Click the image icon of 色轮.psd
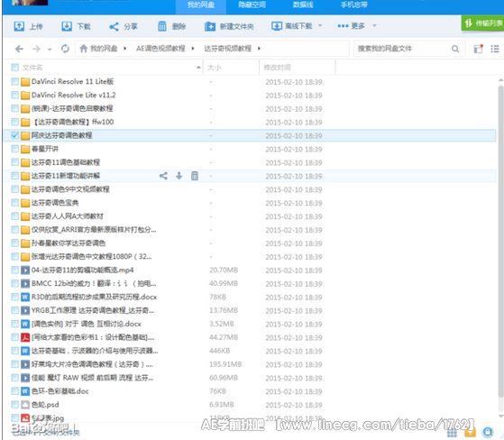 [25, 405]
